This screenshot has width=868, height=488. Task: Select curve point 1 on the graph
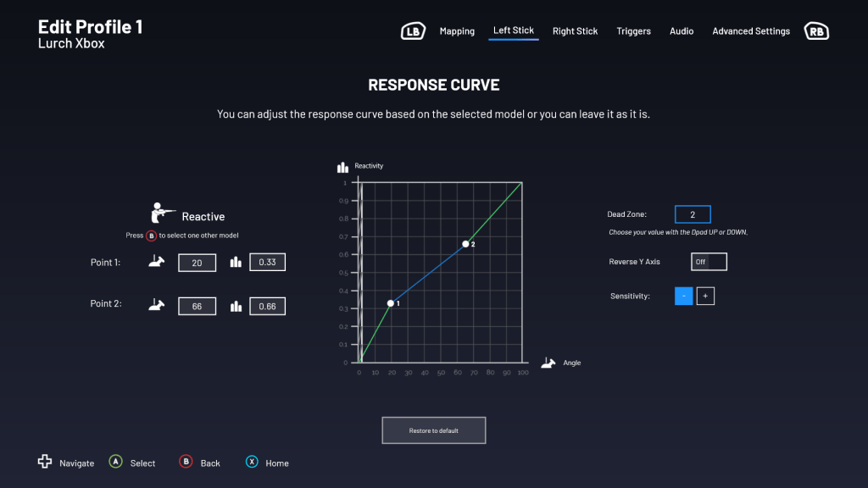coord(391,302)
